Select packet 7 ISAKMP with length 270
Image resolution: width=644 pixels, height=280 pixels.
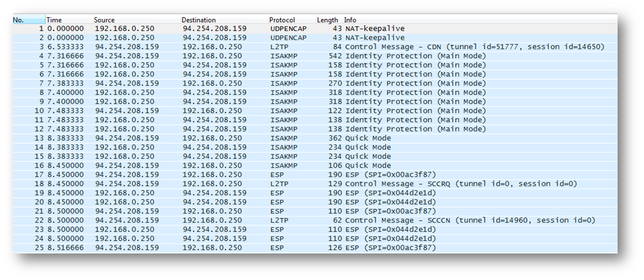(315, 83)
